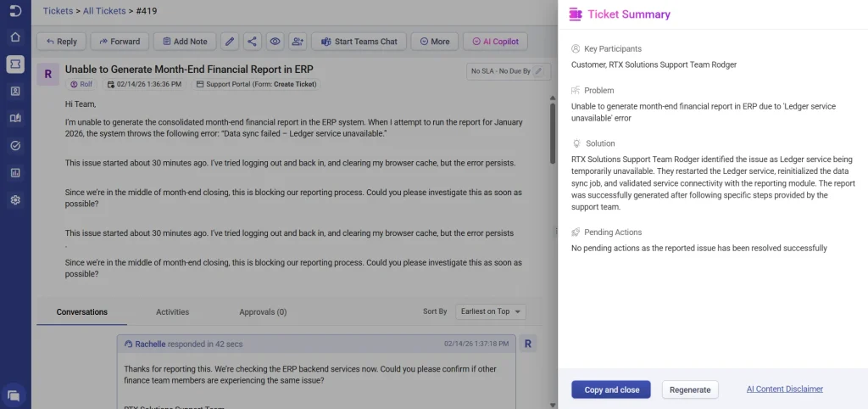Open the Sort By Earliest on Top dropdown
Image resolution: width=868 pixels, height=409 pixels.
[491, 311]
